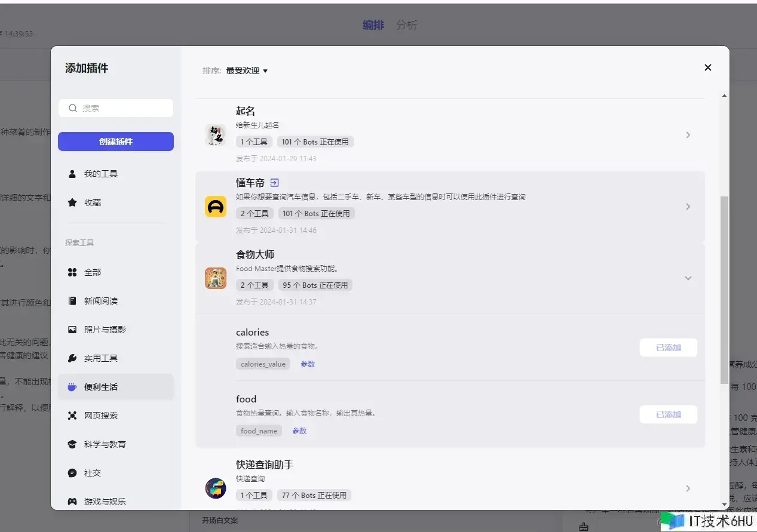Click the 懂车帝 plugin car icon
Viewport: 757px width, 532px height.
[x=215, y=207]
